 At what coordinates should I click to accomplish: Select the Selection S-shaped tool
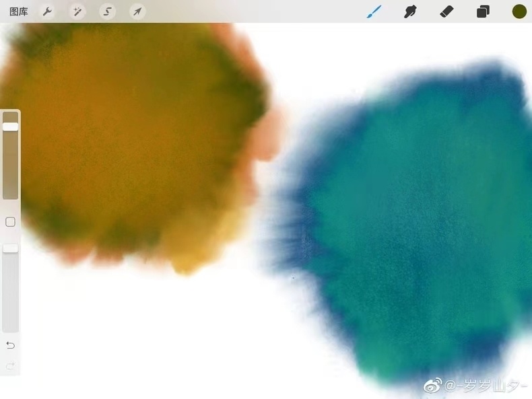point(107,12)
